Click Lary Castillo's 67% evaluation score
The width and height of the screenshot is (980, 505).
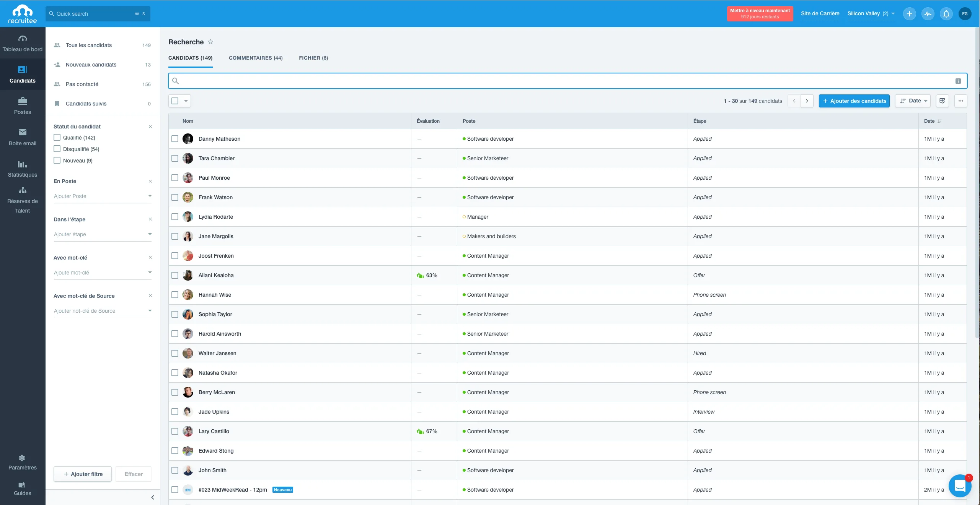(427, 431)
